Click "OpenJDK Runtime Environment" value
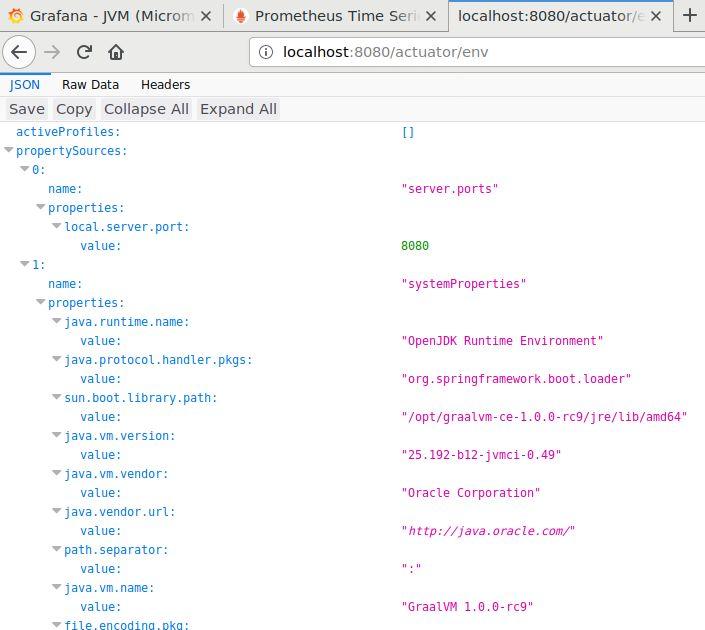The height and width of the screenshot is (630, 705). coord(502,341)
